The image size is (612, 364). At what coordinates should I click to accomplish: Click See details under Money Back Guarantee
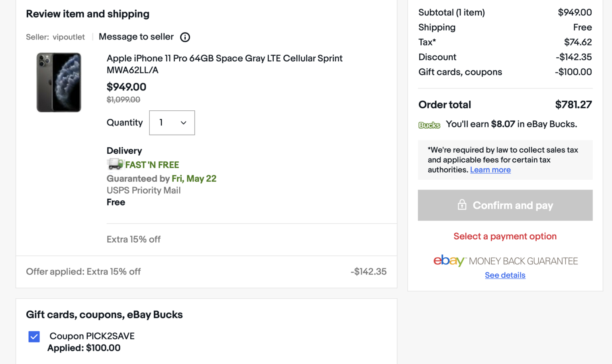(x=505, y=275)
